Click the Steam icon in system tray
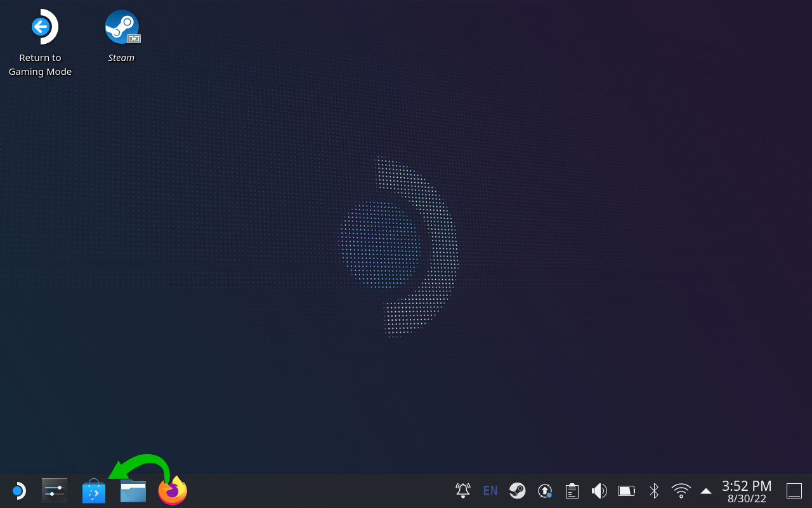 518,491
